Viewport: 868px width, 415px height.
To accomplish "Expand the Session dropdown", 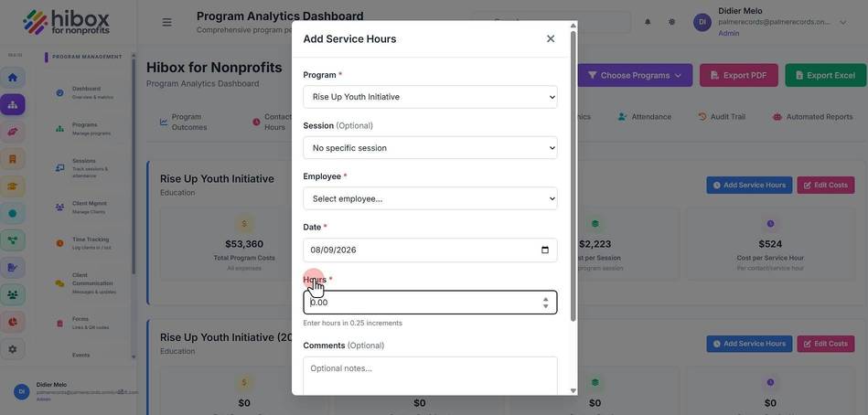I will point(430,148).
